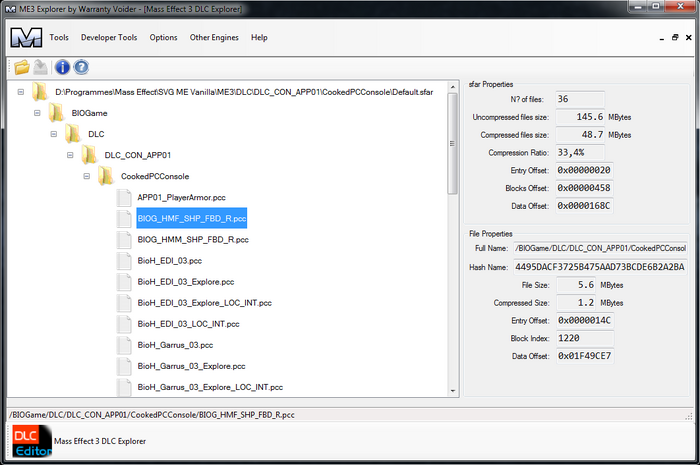Collapse the BIOGame tree node
700x465 pixels.
tap(37, 113)
